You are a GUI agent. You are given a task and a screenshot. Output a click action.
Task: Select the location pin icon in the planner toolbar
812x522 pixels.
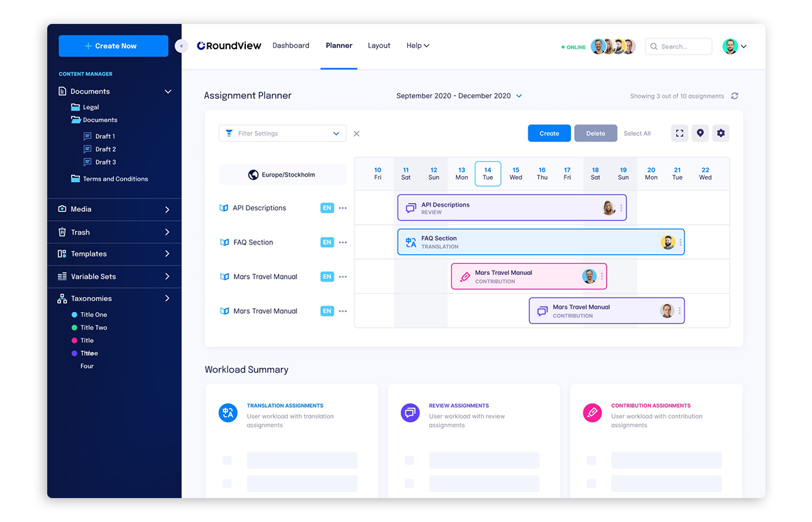pos(700,133)
